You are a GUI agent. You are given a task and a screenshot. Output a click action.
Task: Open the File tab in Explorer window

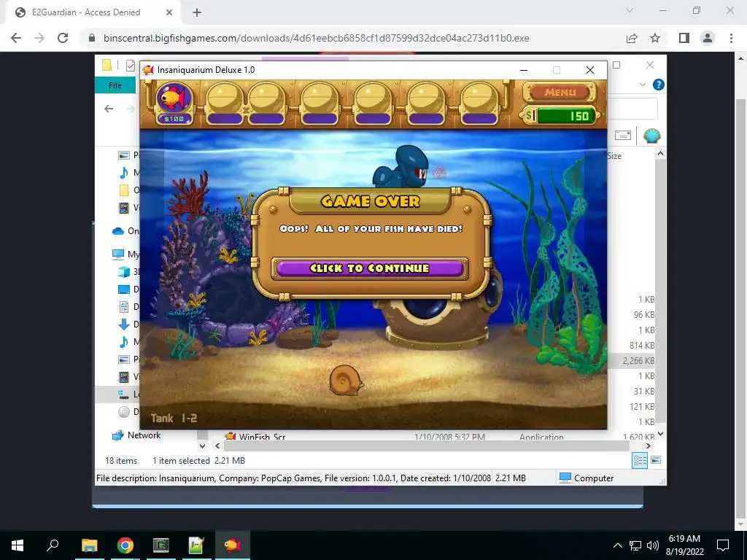coord(115,85)
